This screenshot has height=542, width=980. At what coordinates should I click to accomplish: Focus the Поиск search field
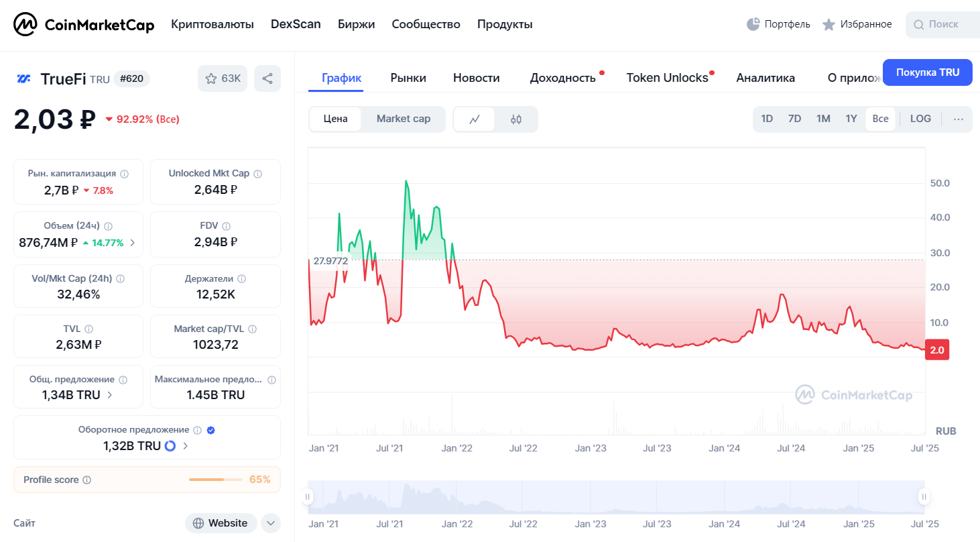tap(942, 24)
